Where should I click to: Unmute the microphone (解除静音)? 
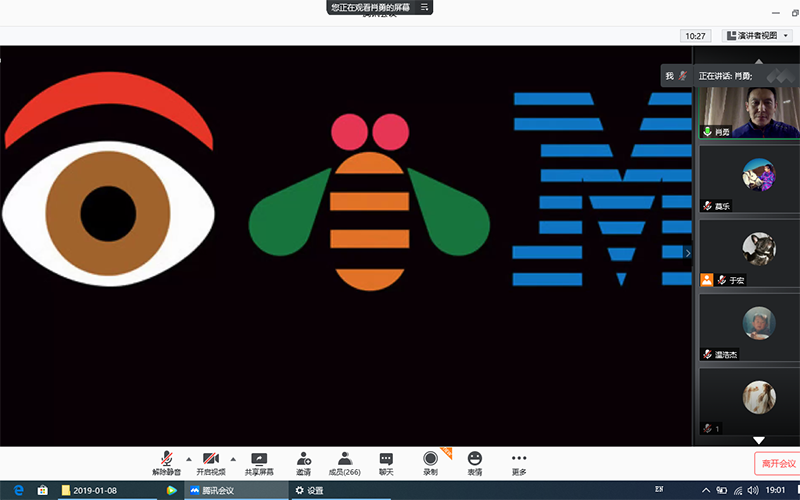(x=166, y=464)
